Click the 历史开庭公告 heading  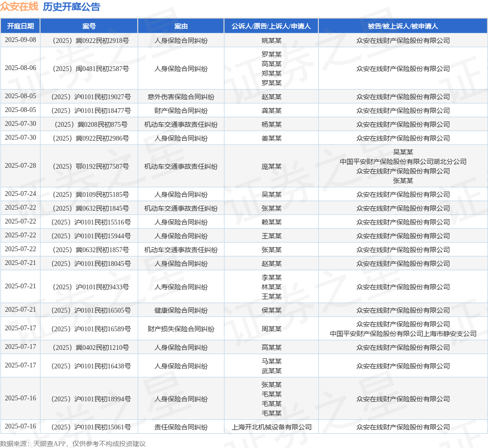pyautogui.click(x=71, y=7)
